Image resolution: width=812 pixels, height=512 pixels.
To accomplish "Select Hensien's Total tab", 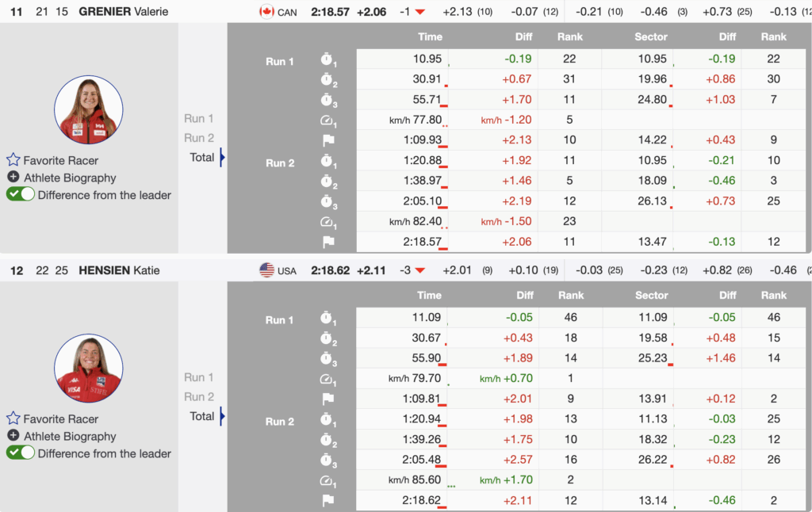I will [202, 415].
